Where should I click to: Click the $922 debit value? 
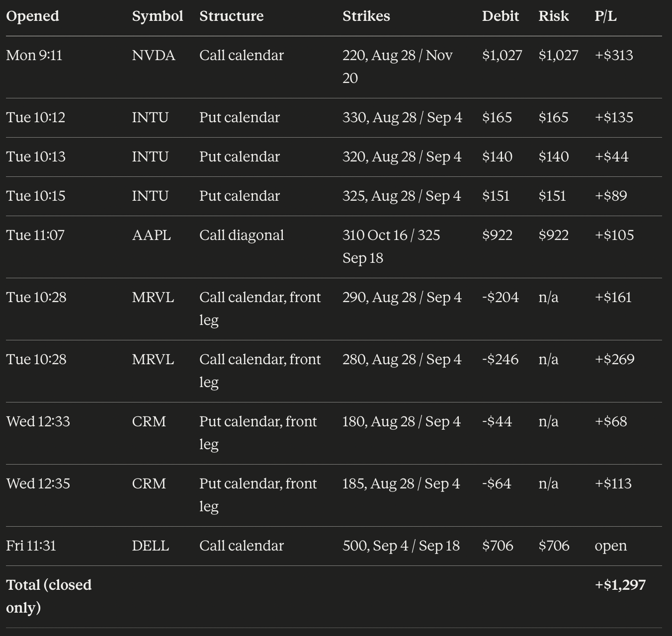497,235
